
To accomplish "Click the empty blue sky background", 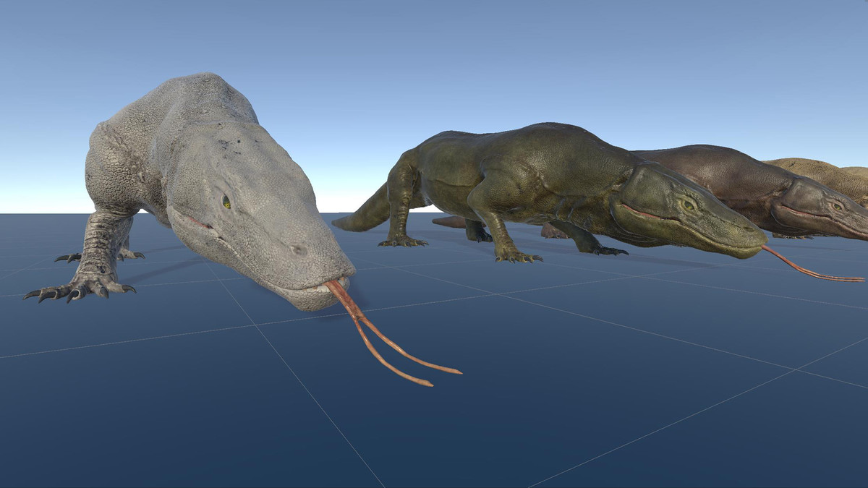I will click(x=506, y=58).
